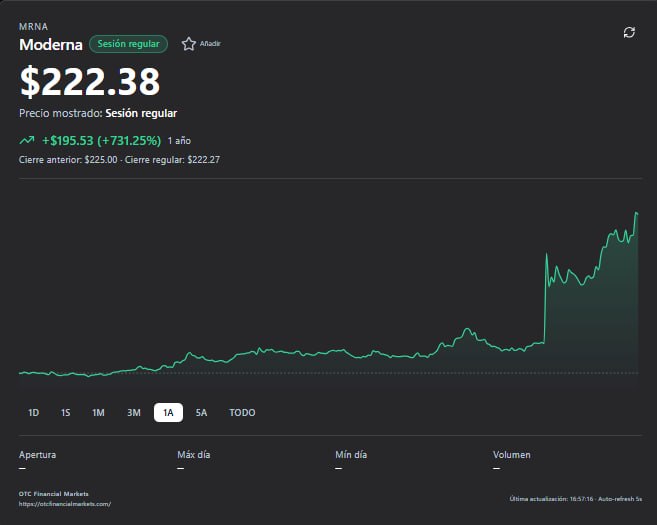Click the +$195.53 (+731.25%) change value
Image resolution: width=657 pixels, height=525 pixels.
click(101, 141)
